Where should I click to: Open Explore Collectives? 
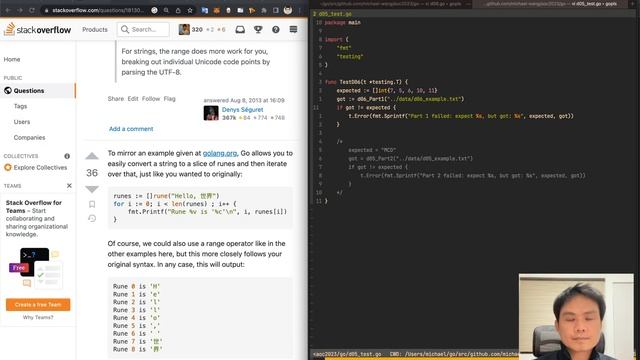[x=36, y=167]
